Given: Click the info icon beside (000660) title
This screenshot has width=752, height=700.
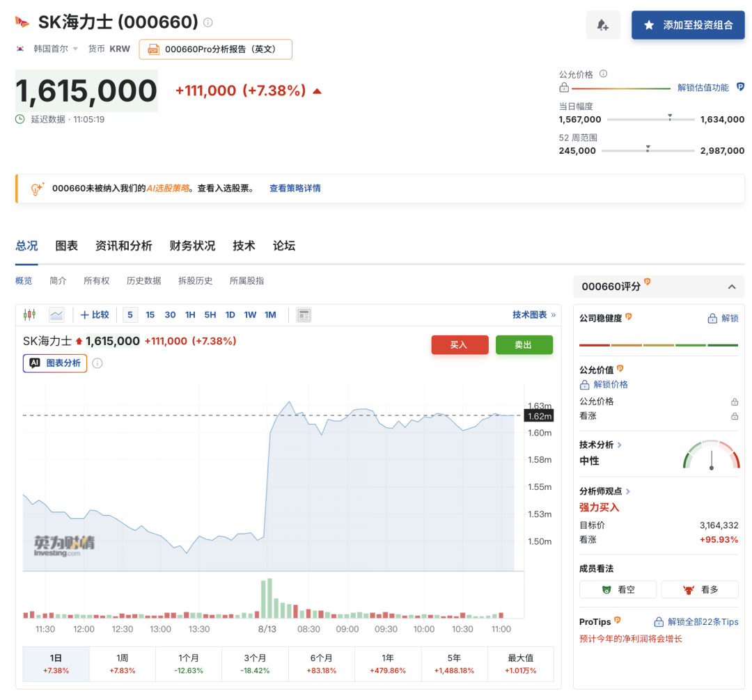Looking at the screenshot, I should click(208, 22).
